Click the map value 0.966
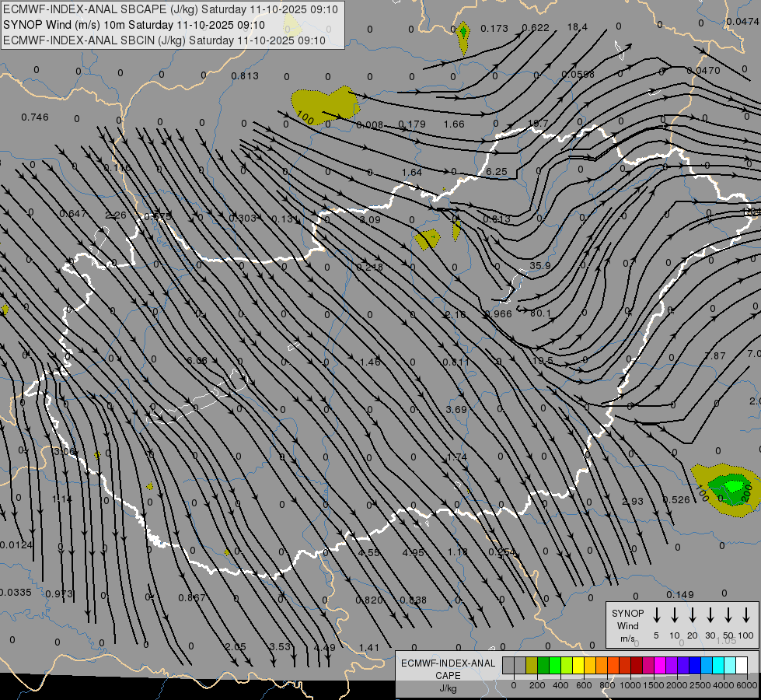Image resolution: width=761 pixels, height=700 pixels. pos(498,313)
